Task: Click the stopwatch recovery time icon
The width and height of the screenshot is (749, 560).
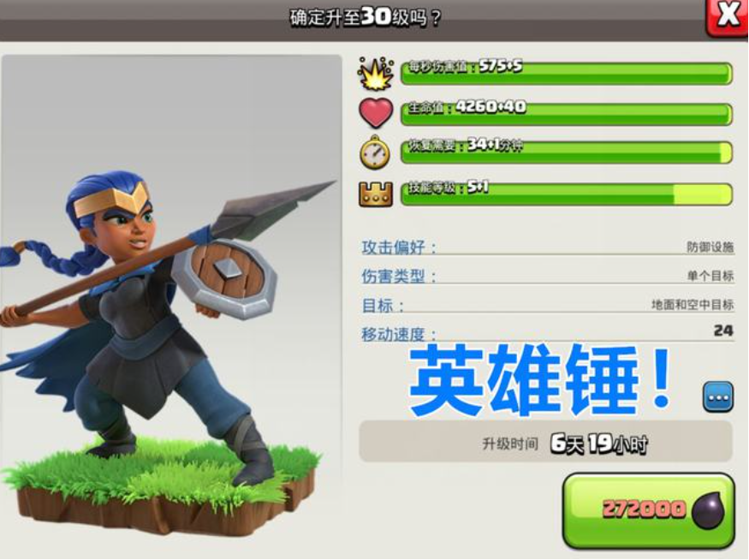Action: (375, 152)
